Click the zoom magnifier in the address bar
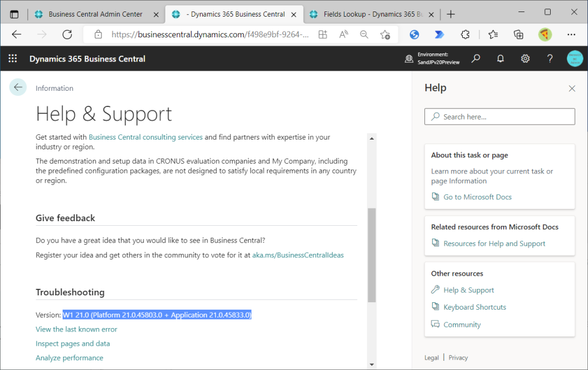 363,34
